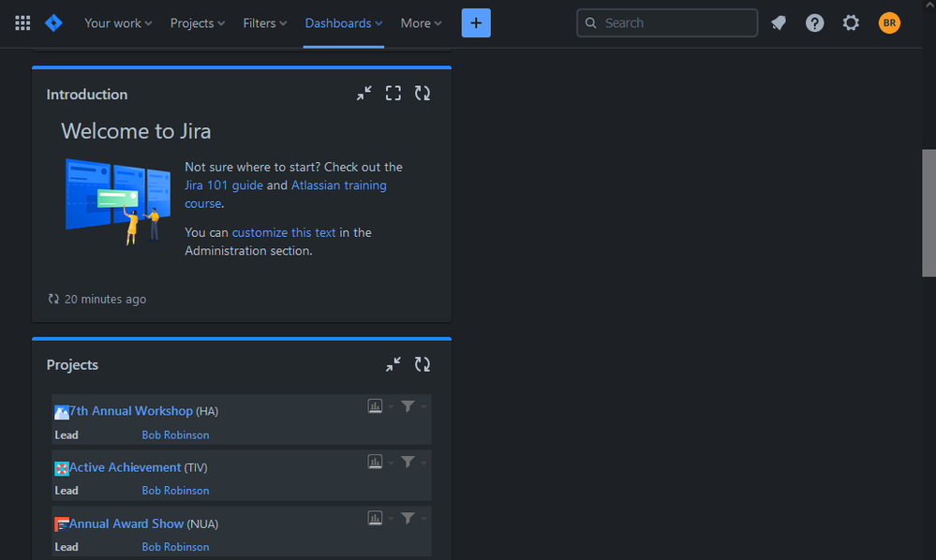Minimize the Introduction gadget
Viewport: 936px width, 560px height.
coord(364,93)
